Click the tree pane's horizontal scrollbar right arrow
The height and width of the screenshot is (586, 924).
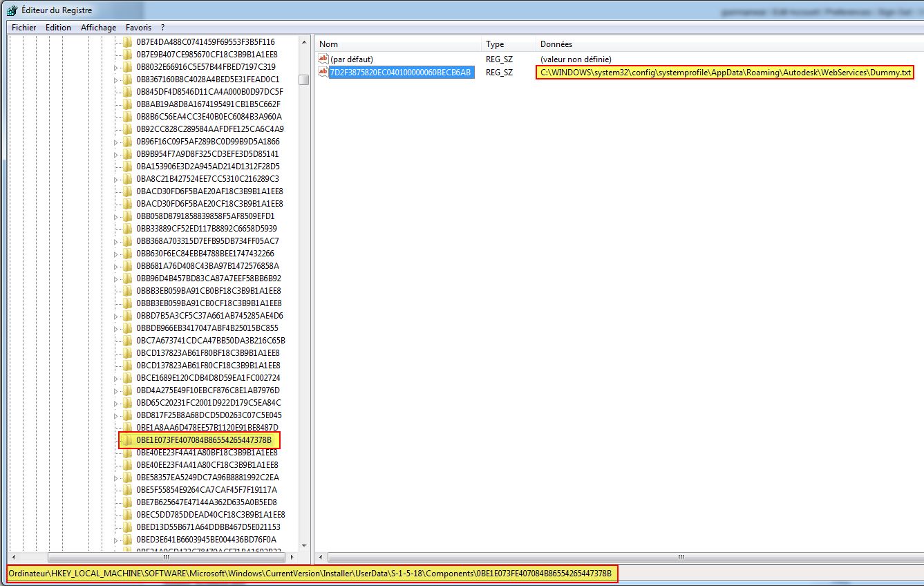tap(292, 557)
